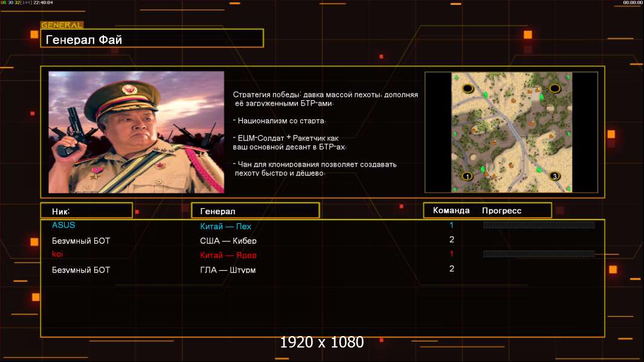Click 'США — Кибер' general entry
Image resolution: width=644 pixels, height=362 pixels.
point(228,241)
